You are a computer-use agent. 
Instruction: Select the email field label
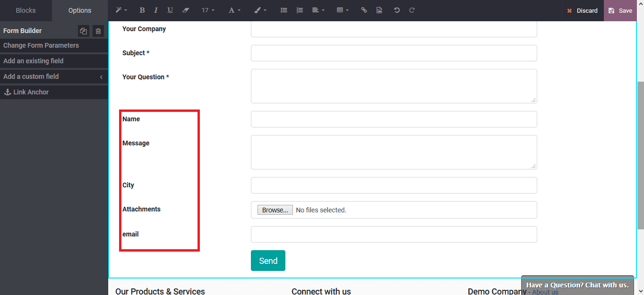tap(130, 234)
